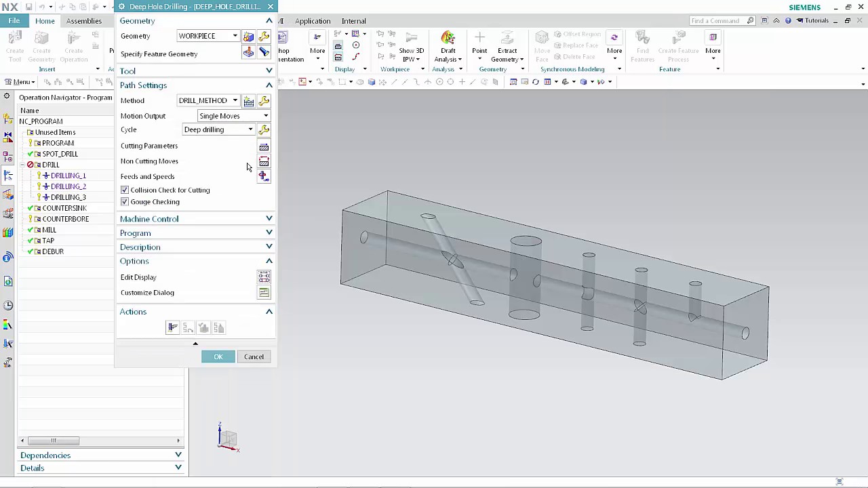Select the COUNTERSINK program group
This screenshot has width=868, height=488.
coord(64,208)
